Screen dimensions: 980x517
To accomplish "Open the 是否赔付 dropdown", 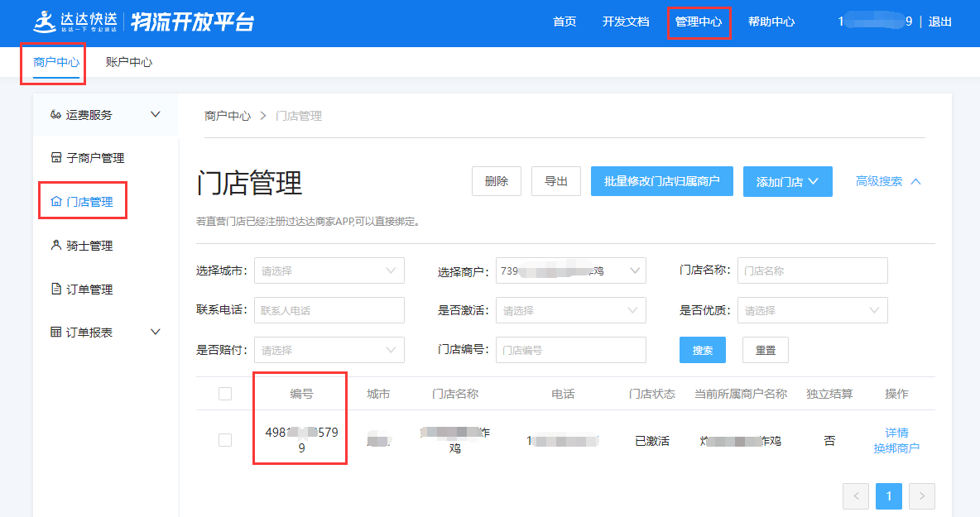I will [329, 350].
